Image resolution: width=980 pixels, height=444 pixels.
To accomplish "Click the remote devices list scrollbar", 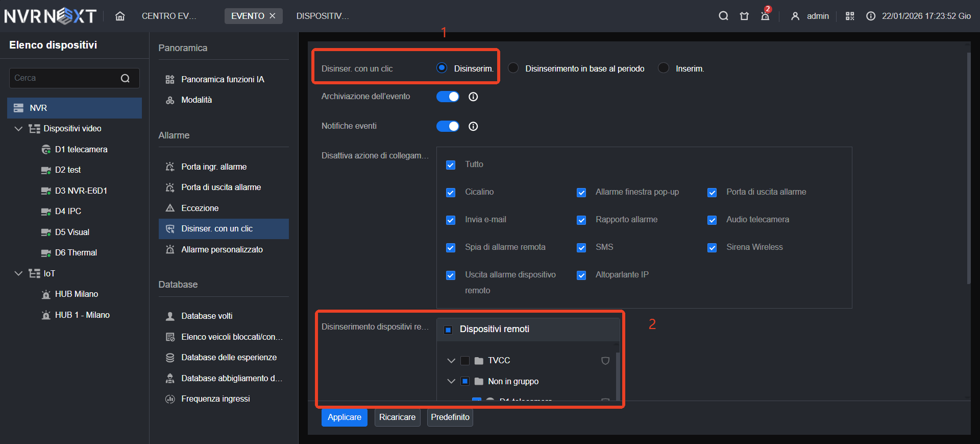I will coord(618,377).
